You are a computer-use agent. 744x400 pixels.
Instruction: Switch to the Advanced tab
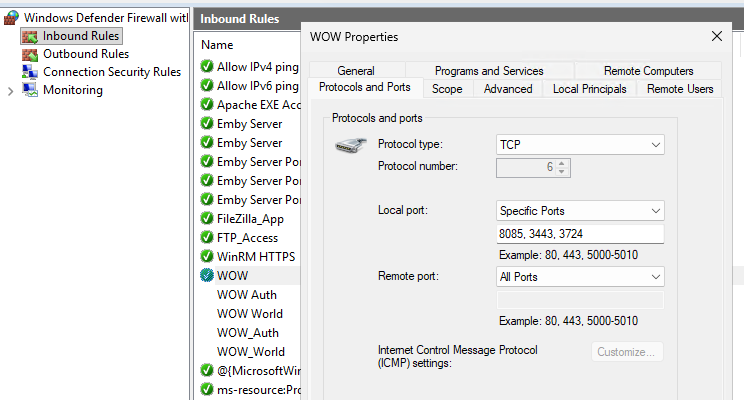click(x=508, y=89)
